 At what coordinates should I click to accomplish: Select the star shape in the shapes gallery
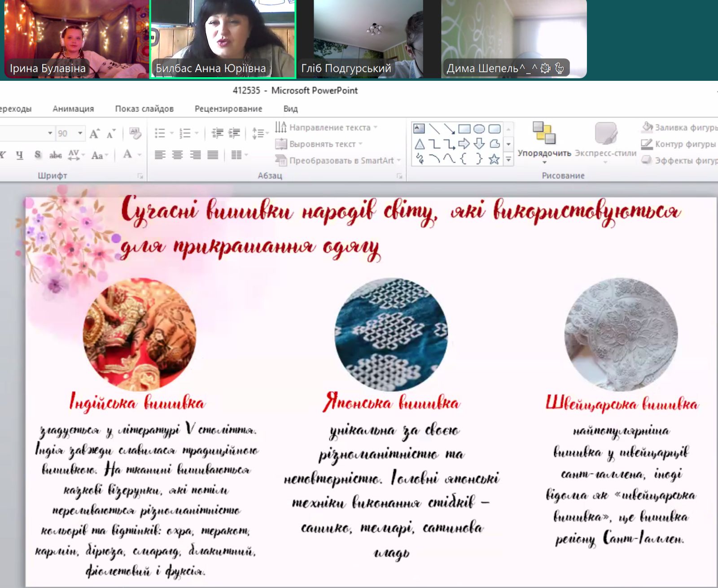click(x=494, y=159)
